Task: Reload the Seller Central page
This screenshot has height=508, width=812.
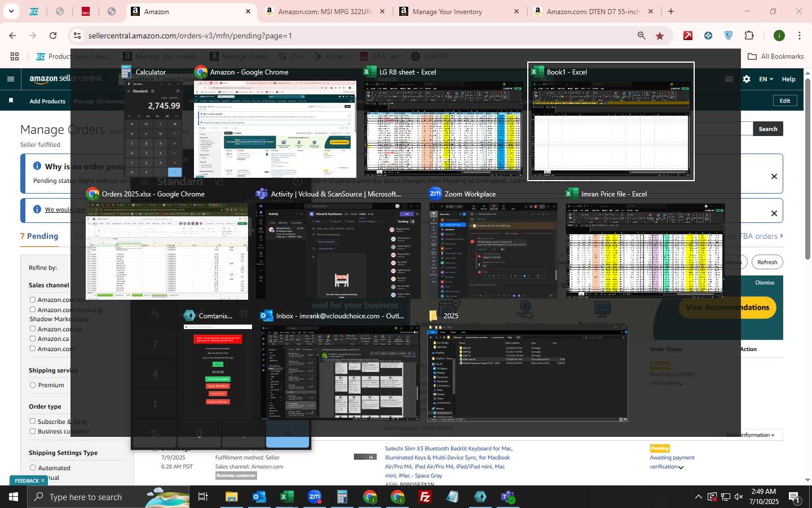Action: [53, 36]
